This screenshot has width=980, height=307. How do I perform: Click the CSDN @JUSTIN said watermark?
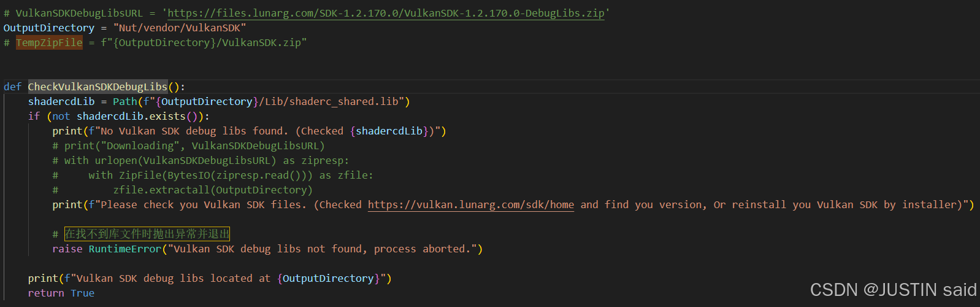[x=892, y=290]
